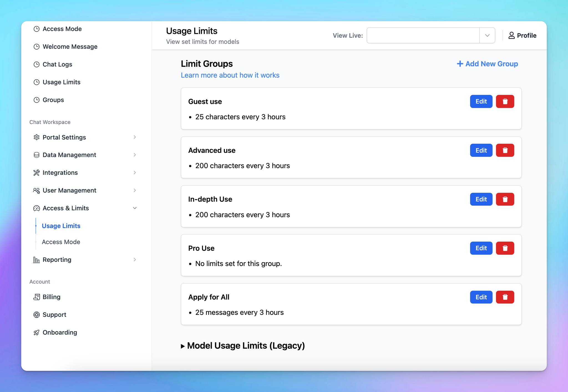Expand Integrations chevron
Screen dimensions: 568x392
tap(135, 173)
